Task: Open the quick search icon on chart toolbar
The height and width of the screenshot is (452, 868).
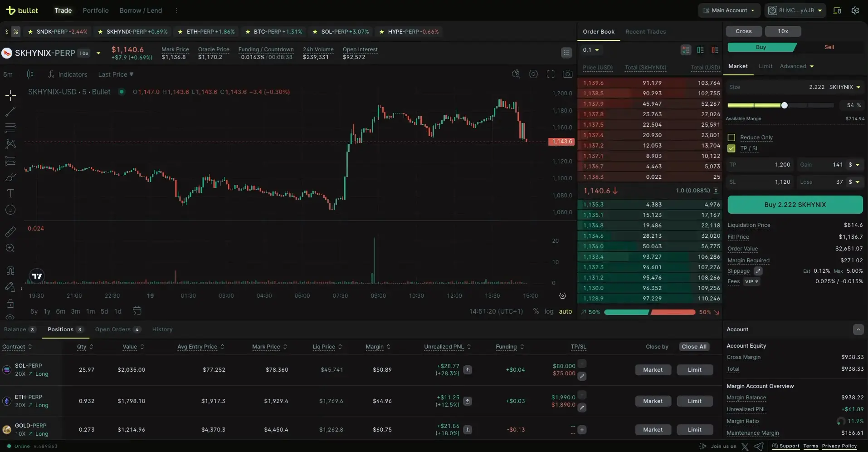Action: 516,74
